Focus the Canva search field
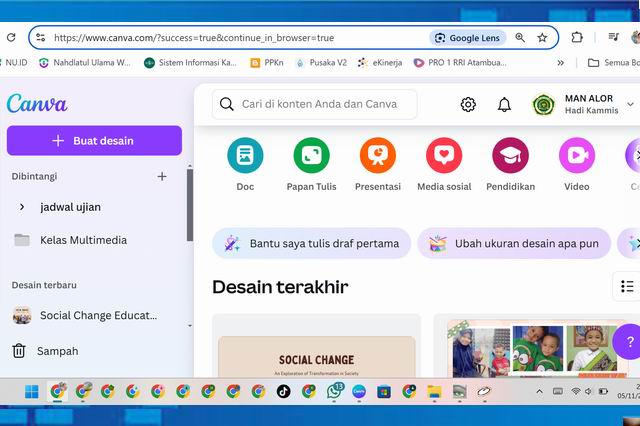The width and height of the screenshot is (640, 426). pyautogui.click(x=315, y=104)
